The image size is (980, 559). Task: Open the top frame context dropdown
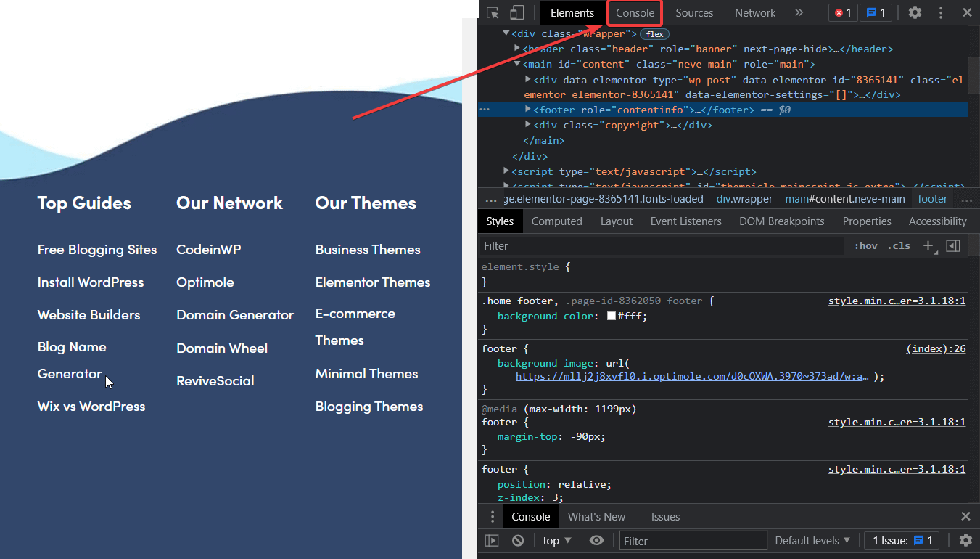click(556, 540)
